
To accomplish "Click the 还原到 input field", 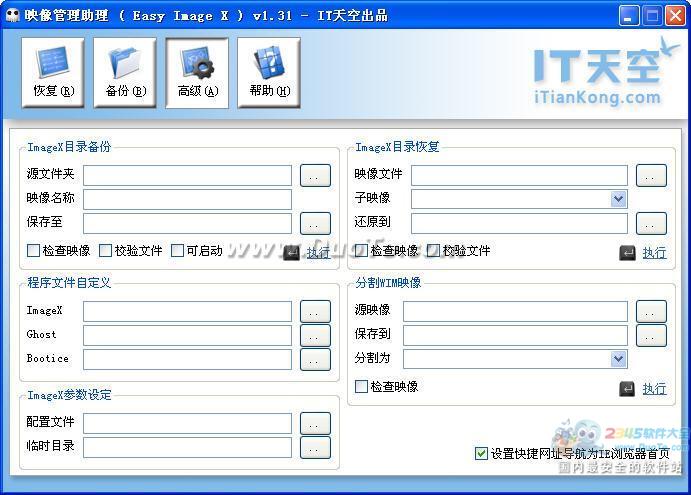I will tap(519, 223).
